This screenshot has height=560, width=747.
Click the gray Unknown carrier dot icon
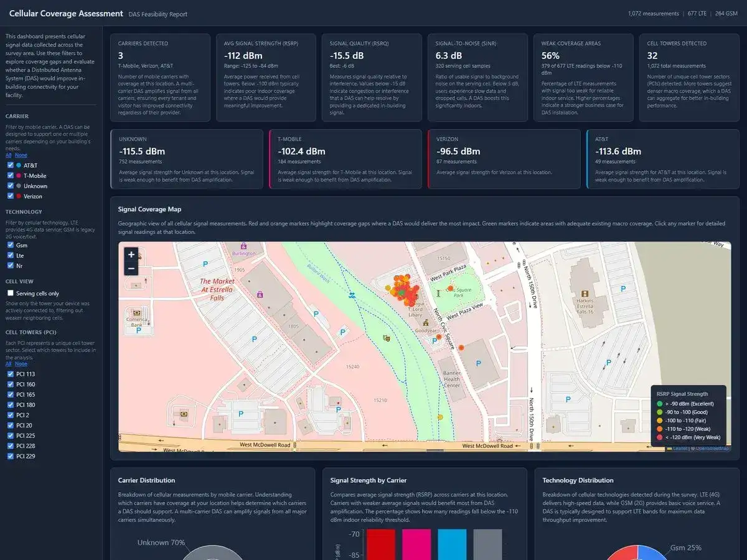click(18, 185)
